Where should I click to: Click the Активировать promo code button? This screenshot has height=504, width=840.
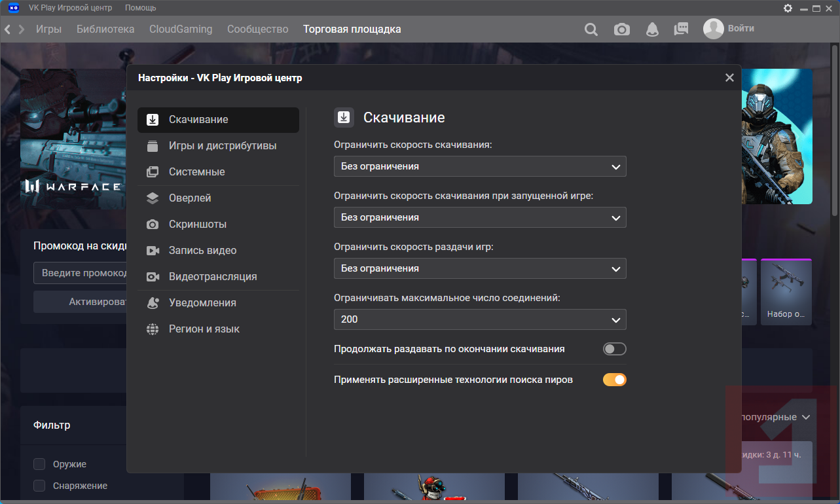(x=80, y=302)
